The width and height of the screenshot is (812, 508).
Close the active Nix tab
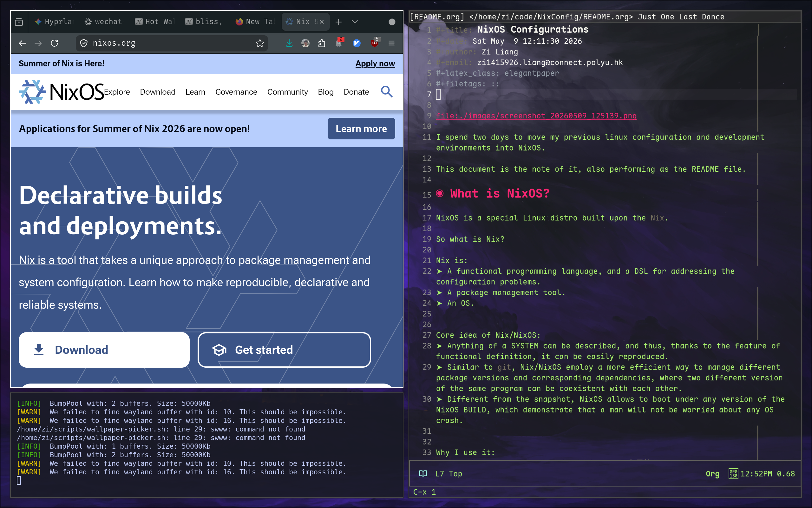pos(322,22)
